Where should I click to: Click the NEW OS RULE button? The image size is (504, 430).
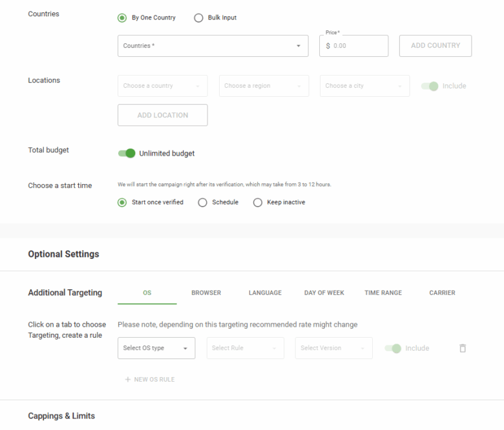tap(150, 380)
